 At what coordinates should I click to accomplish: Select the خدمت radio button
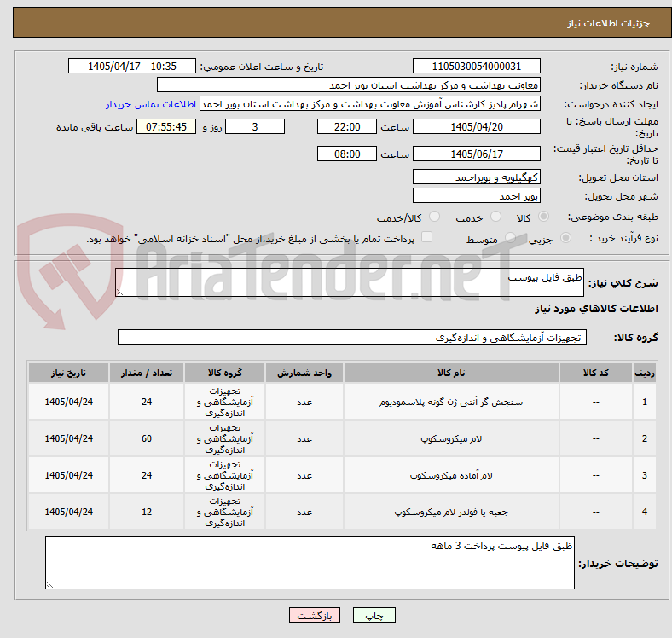(495, 217)
